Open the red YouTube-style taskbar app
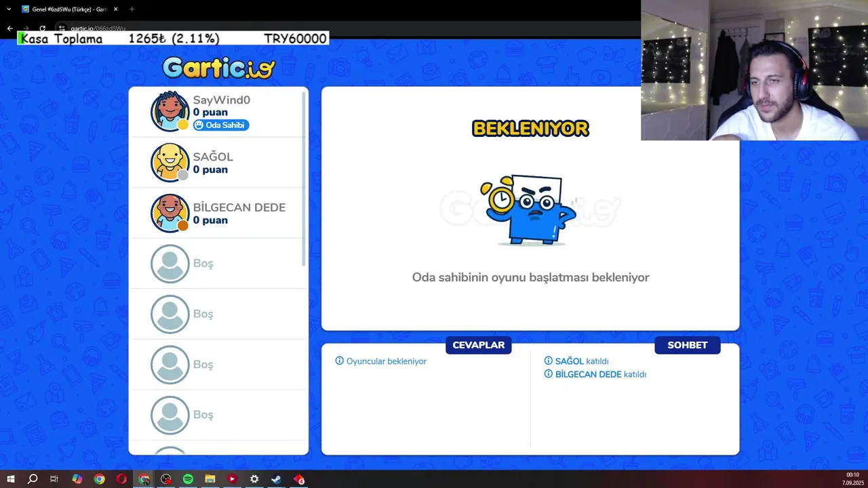 pos(232,479)
